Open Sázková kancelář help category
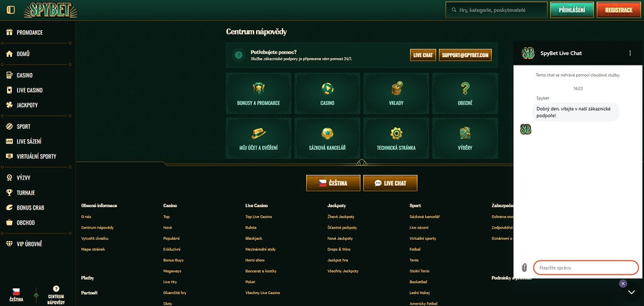 [x=327, y=138]
